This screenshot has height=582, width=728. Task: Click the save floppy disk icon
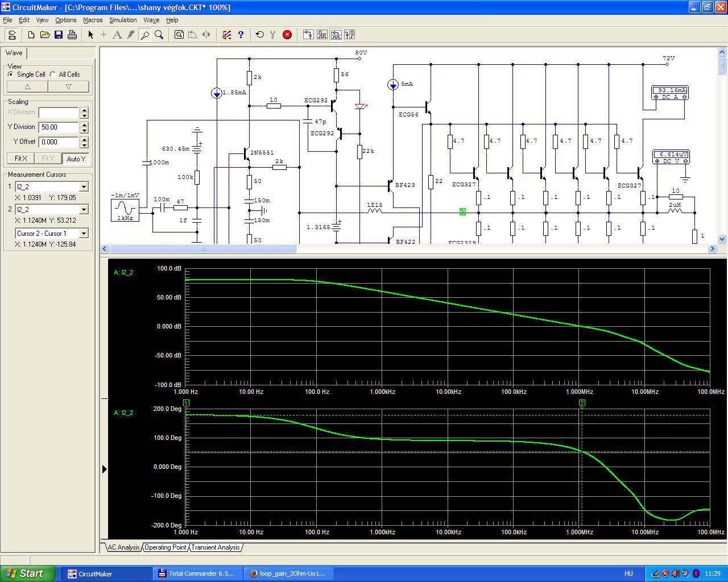[x=58, y=35]
